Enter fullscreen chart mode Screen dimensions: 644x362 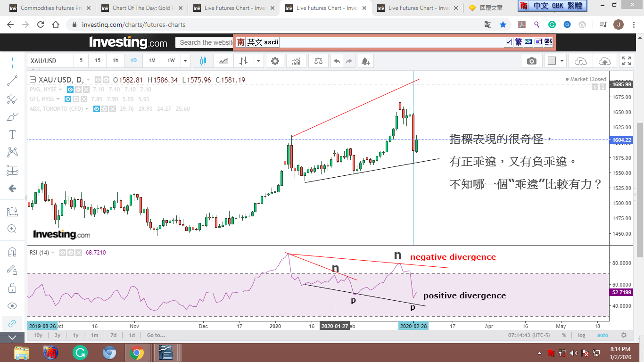pyautogui.click(x=627, y=61)
